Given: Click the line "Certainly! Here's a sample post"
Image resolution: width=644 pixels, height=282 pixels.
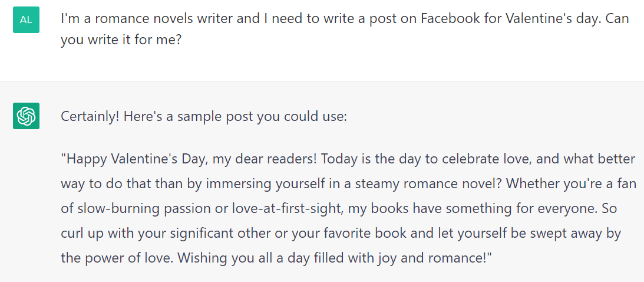Looking at the screenshot, I should click(x=204, y=116).
